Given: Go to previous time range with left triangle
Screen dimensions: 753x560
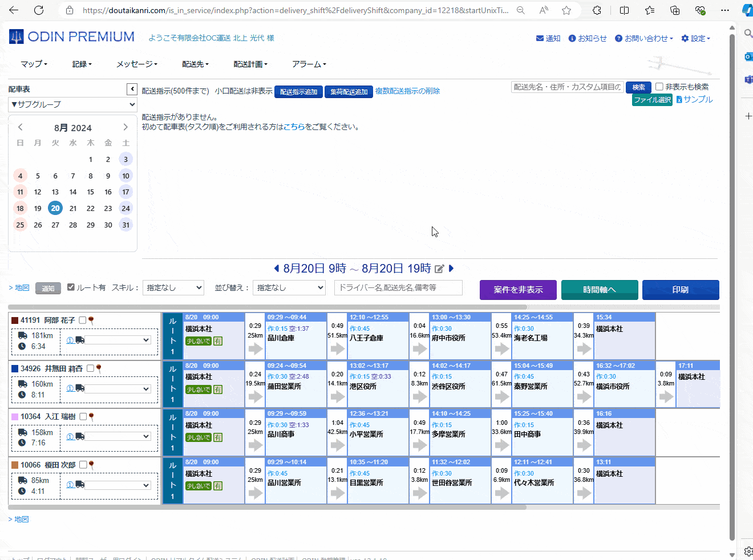Looking at the screenshot, I should click(x=277, y=269).
